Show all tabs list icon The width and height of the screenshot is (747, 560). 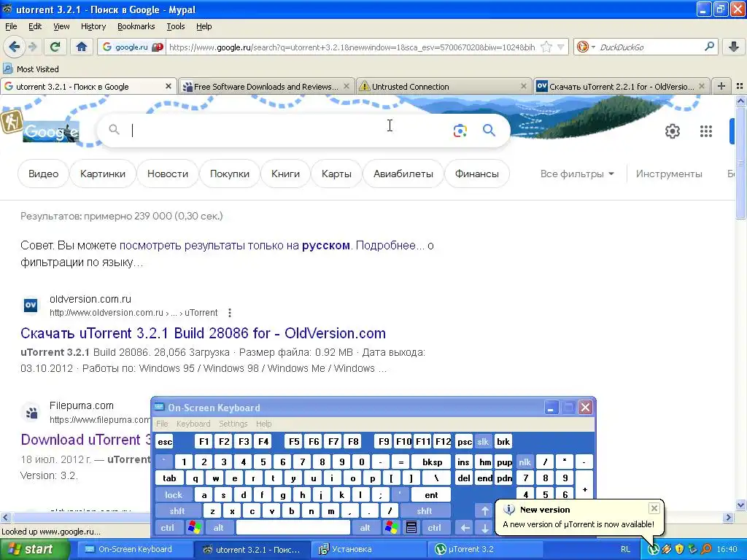740,86
